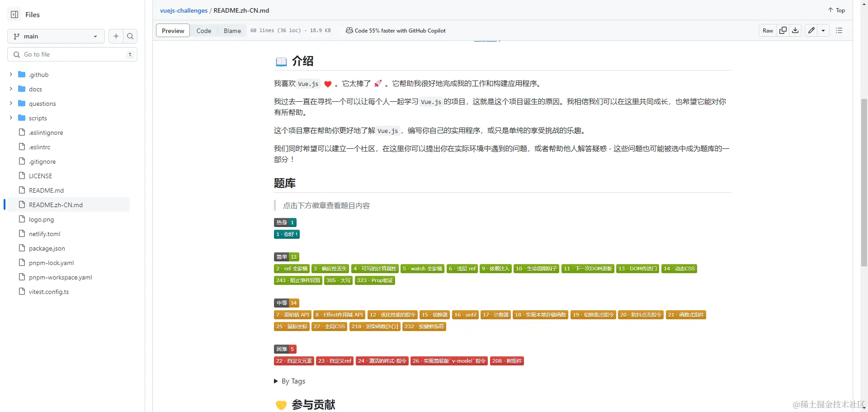Click the 热身 1 difficulty badge
868x412 pixels.
285,223
